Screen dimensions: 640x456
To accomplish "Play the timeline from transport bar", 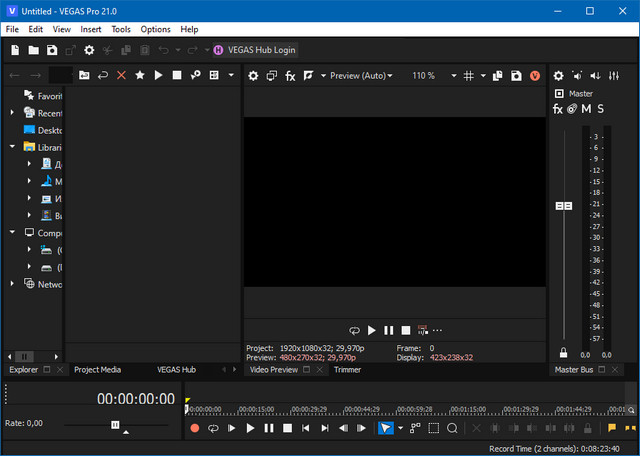I will click(250, 428).
